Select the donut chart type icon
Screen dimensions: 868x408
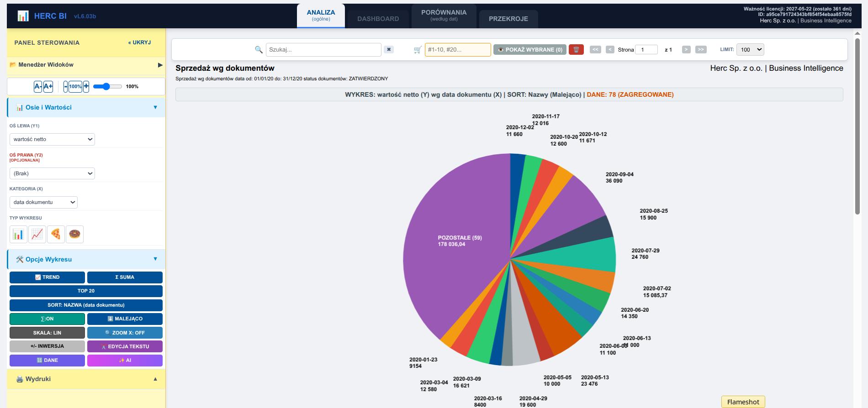74,234
